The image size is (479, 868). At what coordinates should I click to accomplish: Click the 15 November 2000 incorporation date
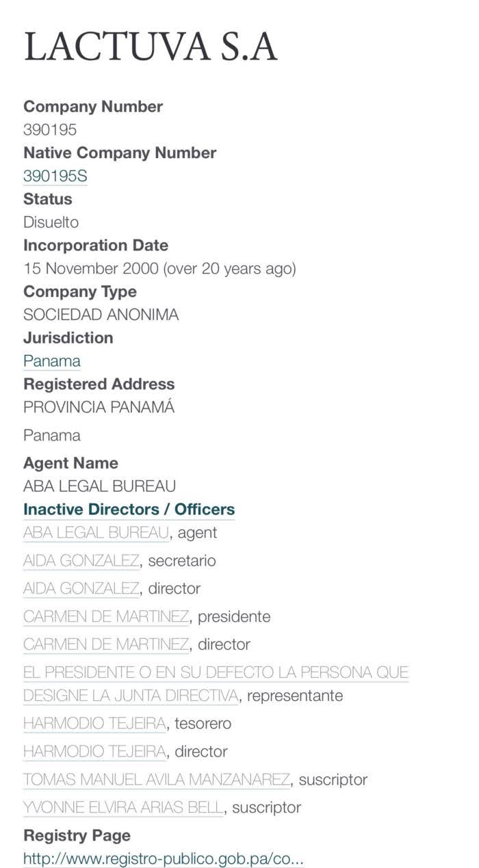coord(159,268)
